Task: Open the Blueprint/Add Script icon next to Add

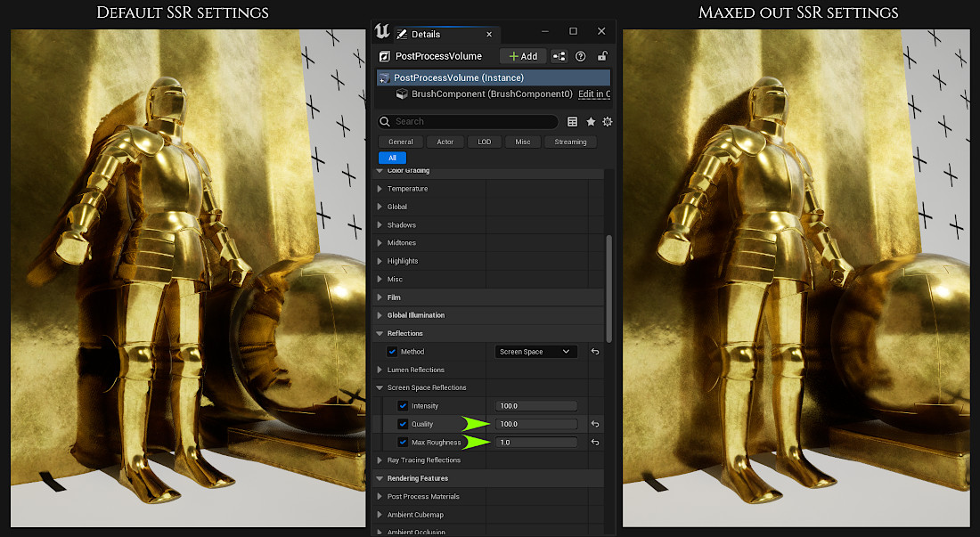Action: click(559, 56)
